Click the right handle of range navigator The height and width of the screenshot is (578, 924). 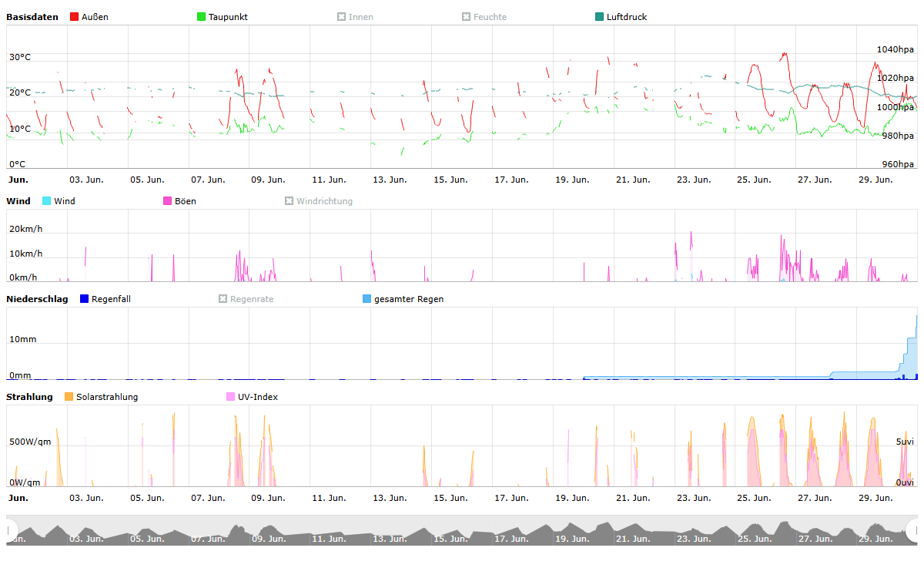(x=913, y=530)
